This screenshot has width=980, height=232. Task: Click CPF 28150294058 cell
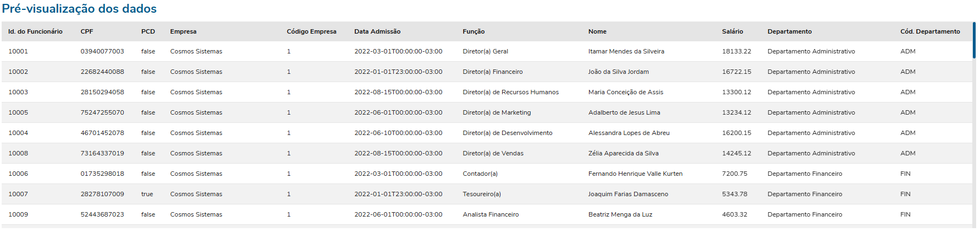(x=102, y=92)
